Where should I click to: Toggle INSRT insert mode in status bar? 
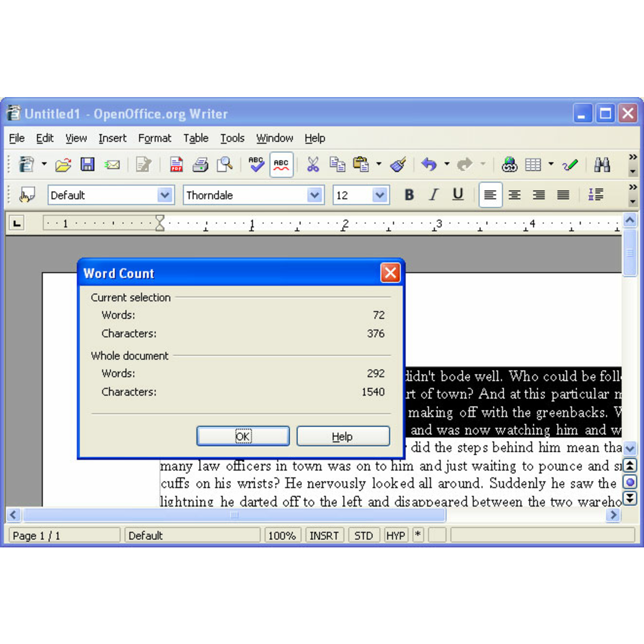tap(324, 535)
